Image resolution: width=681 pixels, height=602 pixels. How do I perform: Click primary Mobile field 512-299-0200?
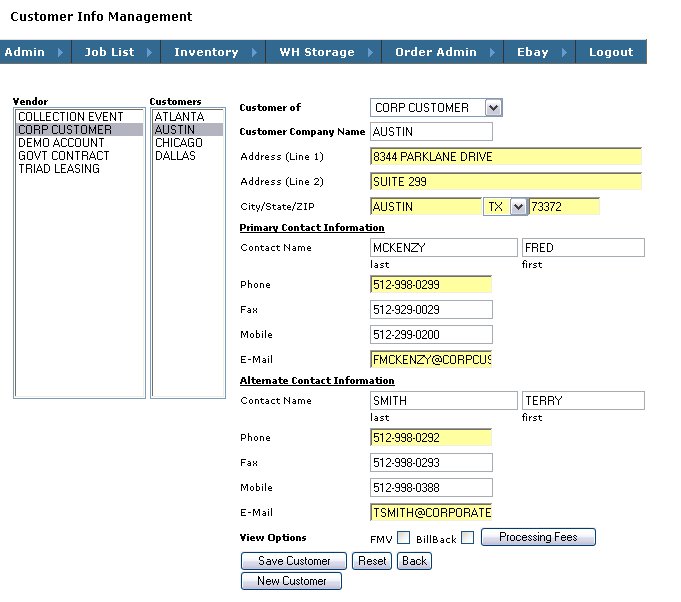tap(431, 334)
